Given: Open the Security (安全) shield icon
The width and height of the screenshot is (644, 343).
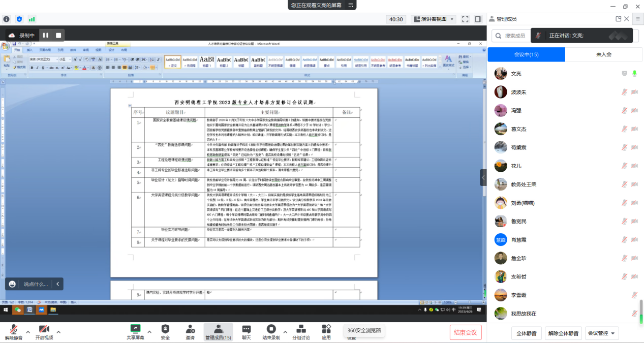Looking at the screenshot, I should (x=165, y=329).
